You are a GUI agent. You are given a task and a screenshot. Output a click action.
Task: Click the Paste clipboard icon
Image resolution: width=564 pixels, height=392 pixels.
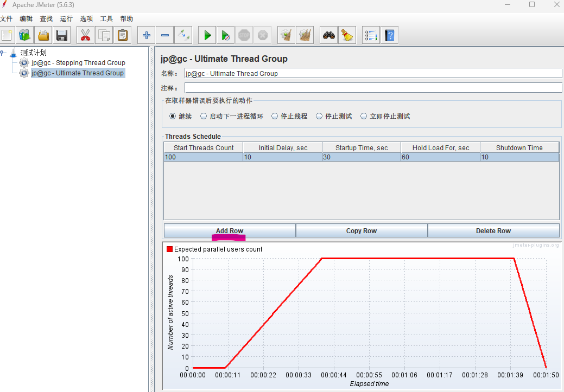[x=123, y=35]
